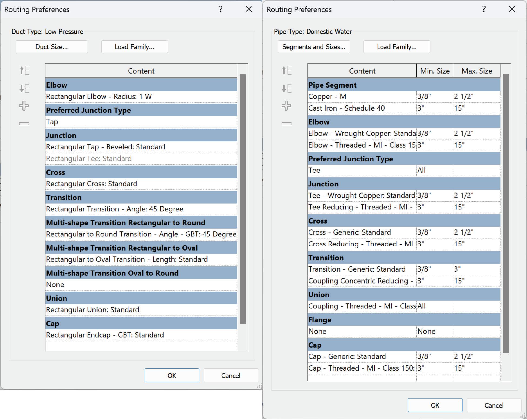
Task: Click Max. Size cell of Cast Iron row
Action: [476, 108]
